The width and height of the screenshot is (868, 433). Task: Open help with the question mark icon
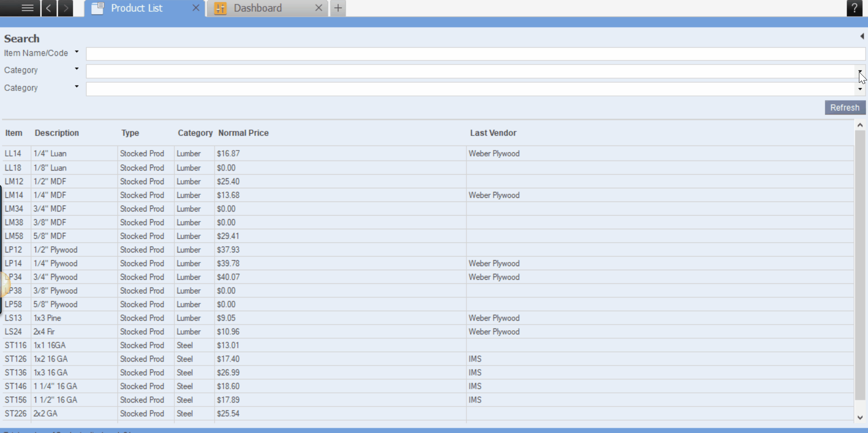(x=854, y=8)
